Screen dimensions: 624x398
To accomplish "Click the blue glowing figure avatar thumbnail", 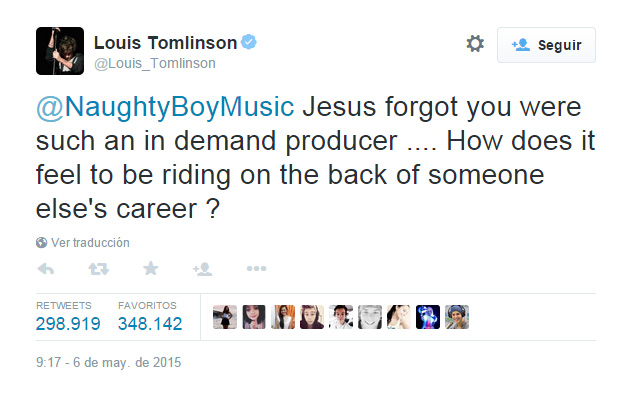I will (428, 317).
